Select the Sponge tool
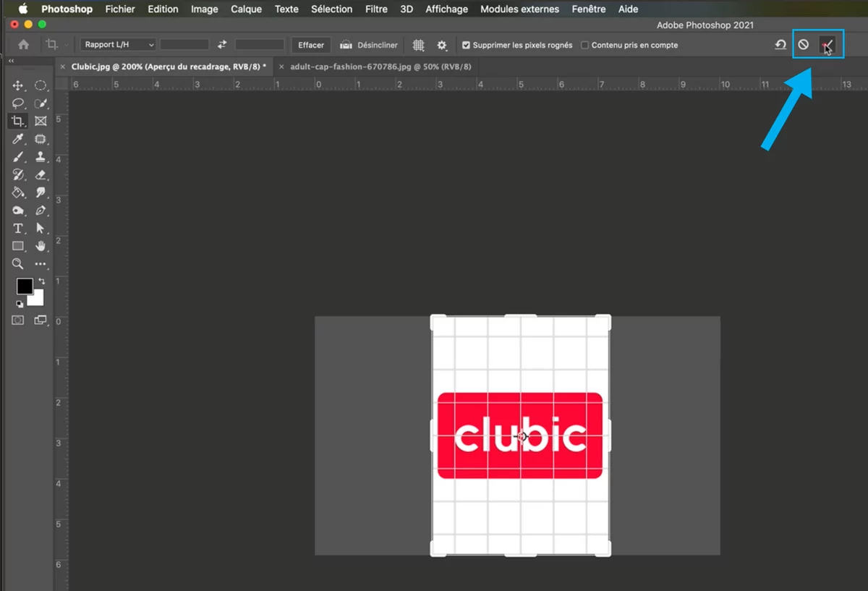 coord(18,211)
